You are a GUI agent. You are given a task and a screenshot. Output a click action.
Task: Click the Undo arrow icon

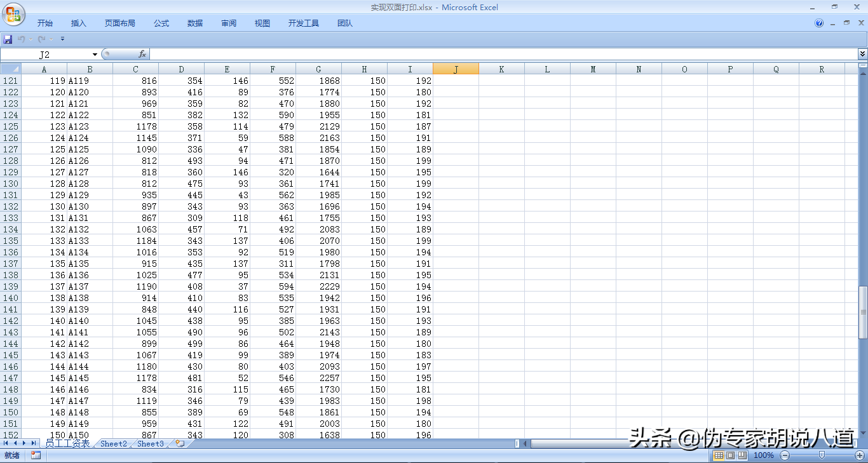coord(21,39)
